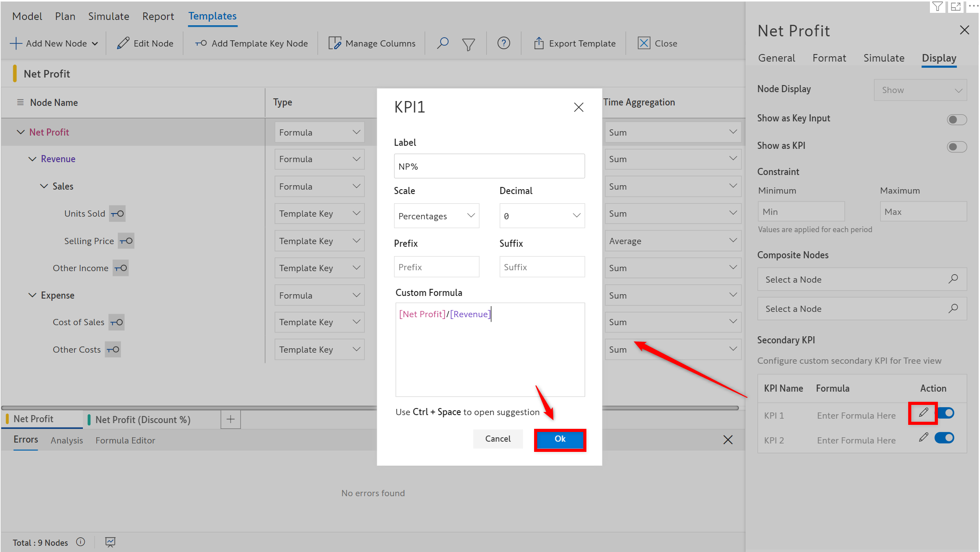Image resolution: width=980 pixels, height=552 pixels.
Task: Open the Scale Percentages dropdown
Action: point(436,216)
